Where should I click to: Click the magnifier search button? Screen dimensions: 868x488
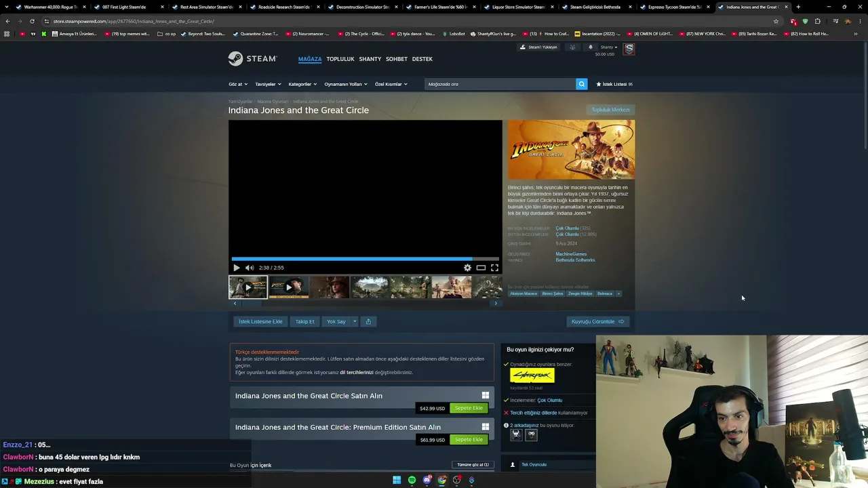581,84
